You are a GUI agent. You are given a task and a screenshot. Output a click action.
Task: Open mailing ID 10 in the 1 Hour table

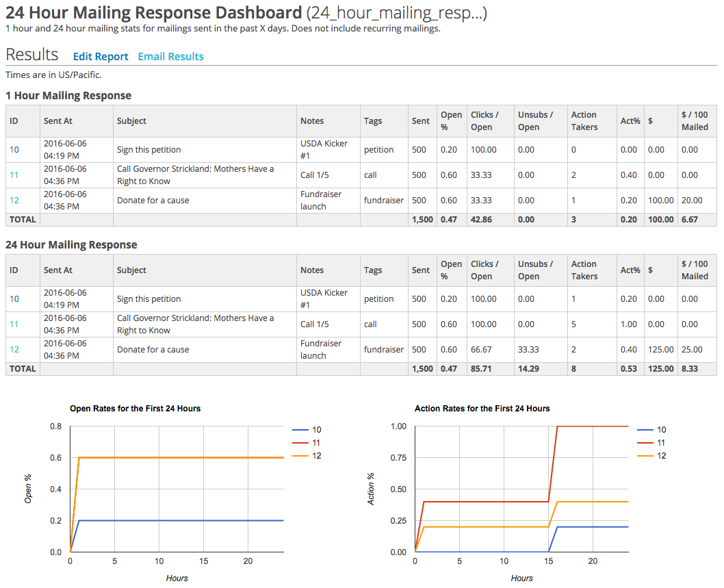13,149
